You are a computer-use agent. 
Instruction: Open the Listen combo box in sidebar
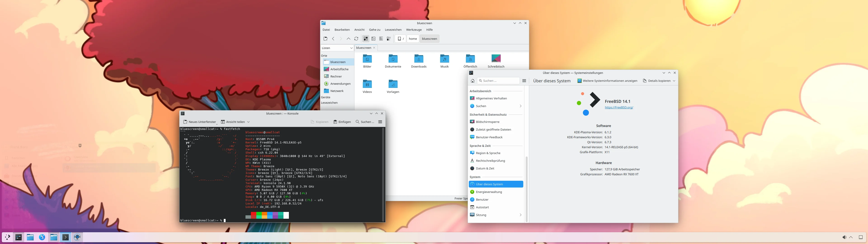337,48
